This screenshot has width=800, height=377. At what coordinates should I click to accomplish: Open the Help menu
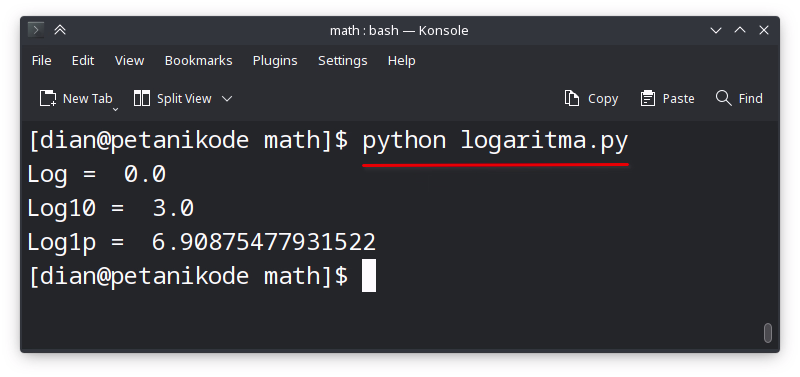click(402, 61)
